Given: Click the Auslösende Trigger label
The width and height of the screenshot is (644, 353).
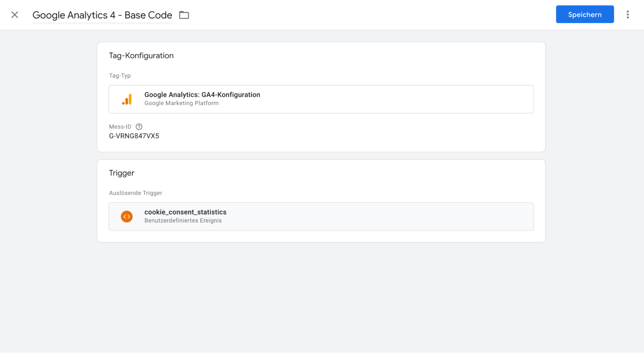Looking at the screenshot, I should 136,193.
